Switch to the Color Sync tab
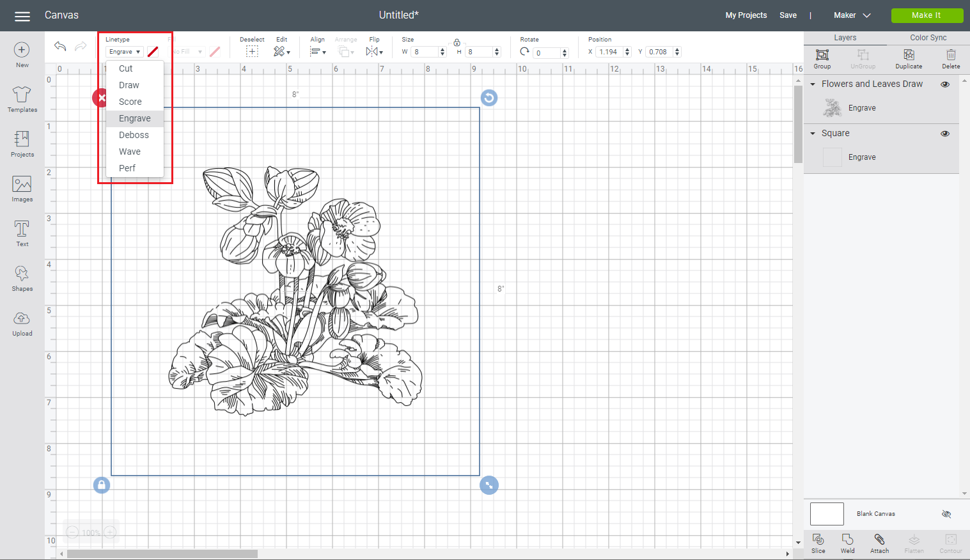This screenshot has width=970, height=560. (927, 37)
